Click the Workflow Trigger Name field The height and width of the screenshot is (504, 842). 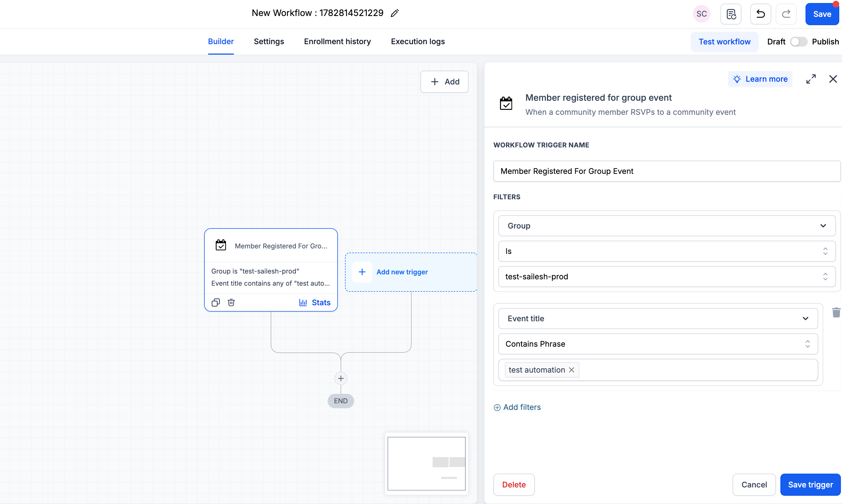point(667,171)
